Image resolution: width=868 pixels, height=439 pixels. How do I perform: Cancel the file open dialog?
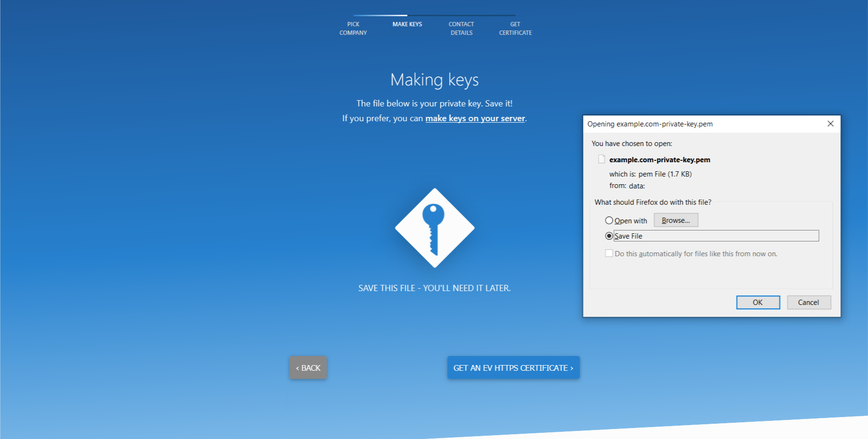point(809,302)
